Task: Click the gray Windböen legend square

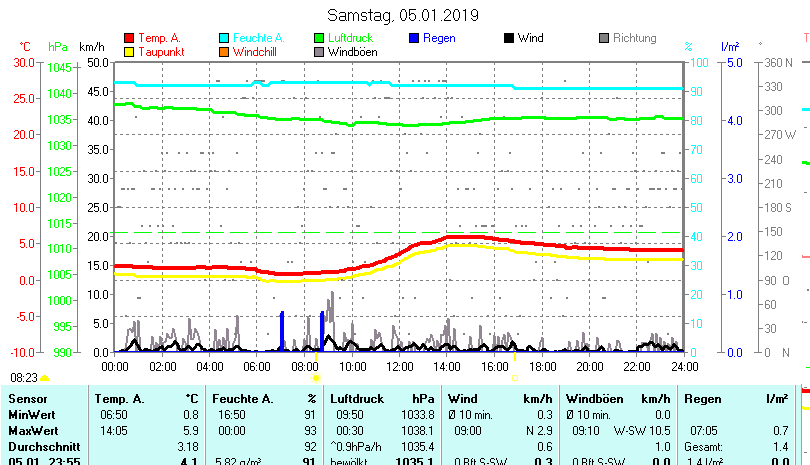Action: click(x=320, y=51)
